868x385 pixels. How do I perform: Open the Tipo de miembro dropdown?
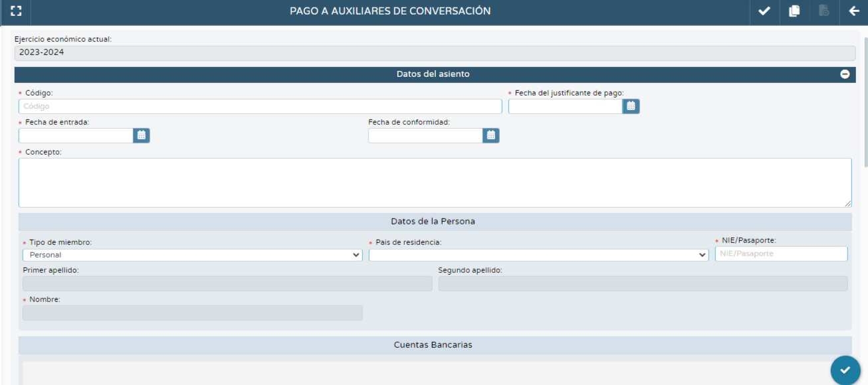click(x=193, y=255)
